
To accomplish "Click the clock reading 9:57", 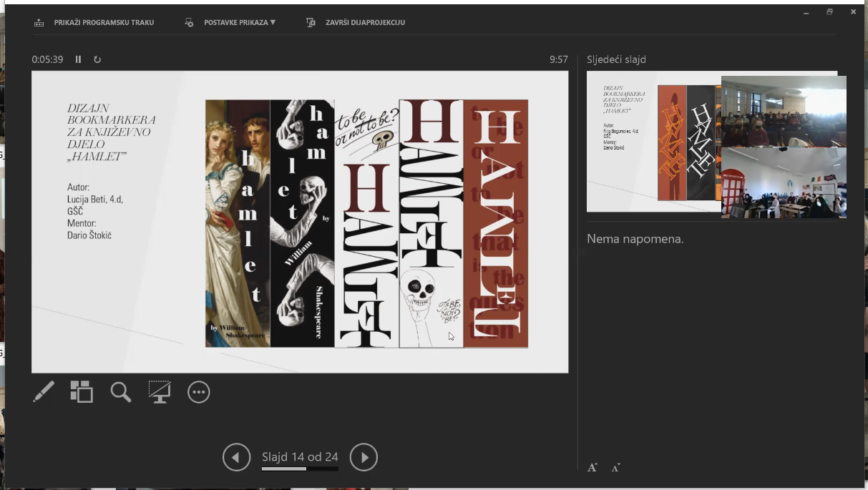I will 559,59.
